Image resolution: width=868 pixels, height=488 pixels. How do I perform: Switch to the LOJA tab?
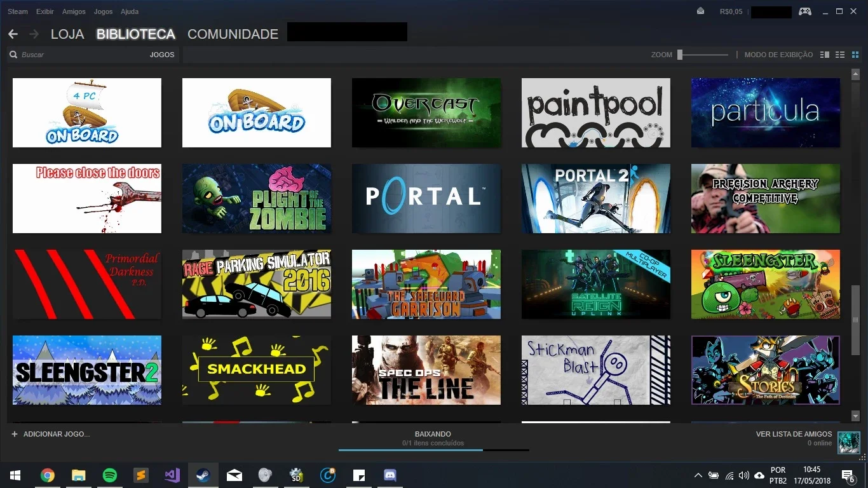pyautogui.click(x=67, y=34)
